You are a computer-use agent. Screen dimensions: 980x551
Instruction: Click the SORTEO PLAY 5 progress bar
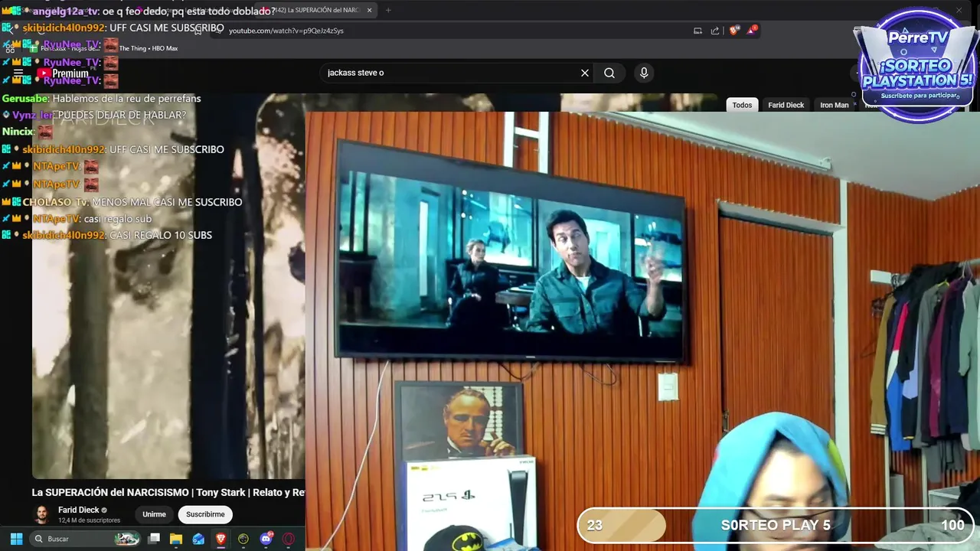pyautogui.click(x=776, y=525)
